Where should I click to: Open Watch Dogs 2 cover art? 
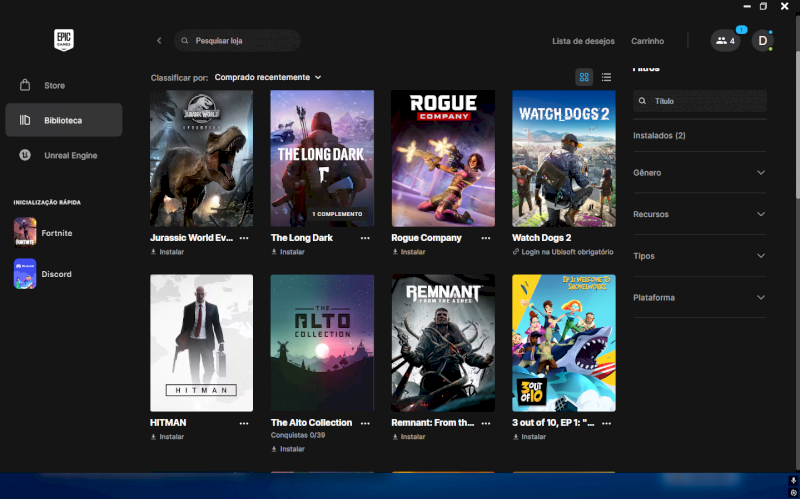(564, 158)
